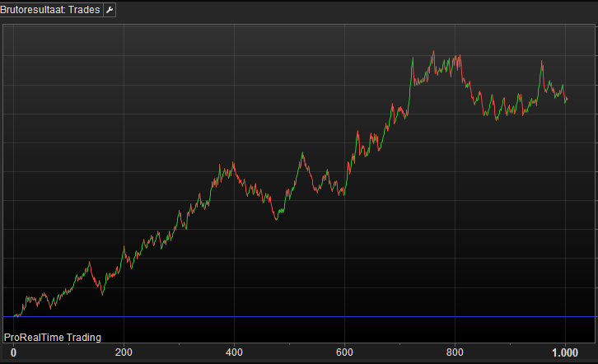Click the blue zero baseline on chart
The image size is (598, 364).
299,317
